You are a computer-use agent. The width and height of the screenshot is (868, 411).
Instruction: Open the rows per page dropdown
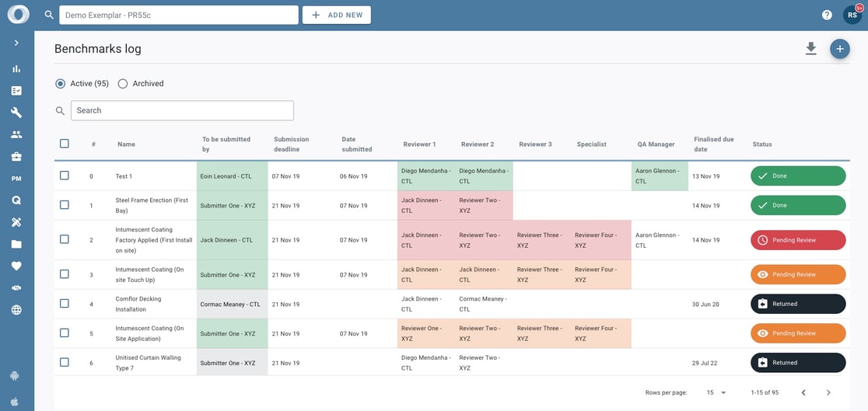click(x=716, y=393)
